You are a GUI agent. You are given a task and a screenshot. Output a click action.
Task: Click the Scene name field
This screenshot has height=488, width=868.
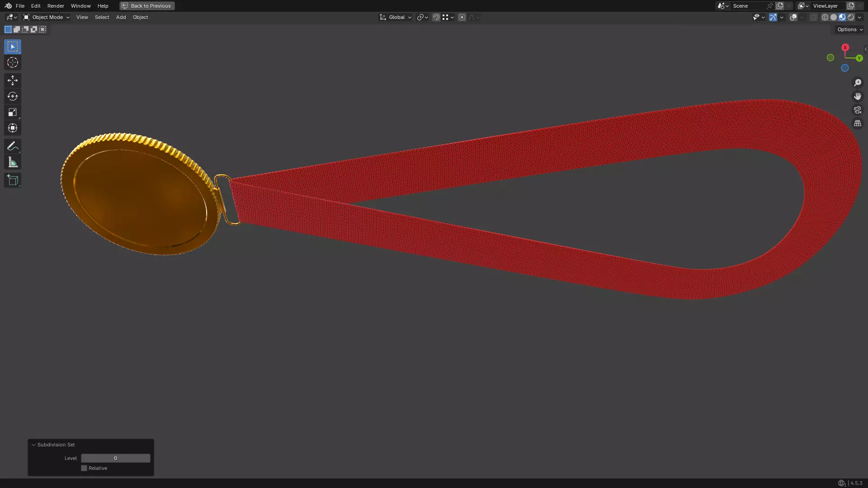(748, 6)
